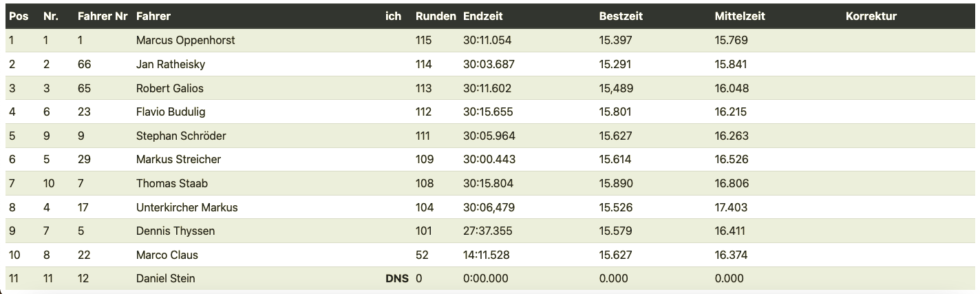Viewport: 980px width, 294px height.
Task: Click on Marco Claus entry
Action: pos(167,255)
